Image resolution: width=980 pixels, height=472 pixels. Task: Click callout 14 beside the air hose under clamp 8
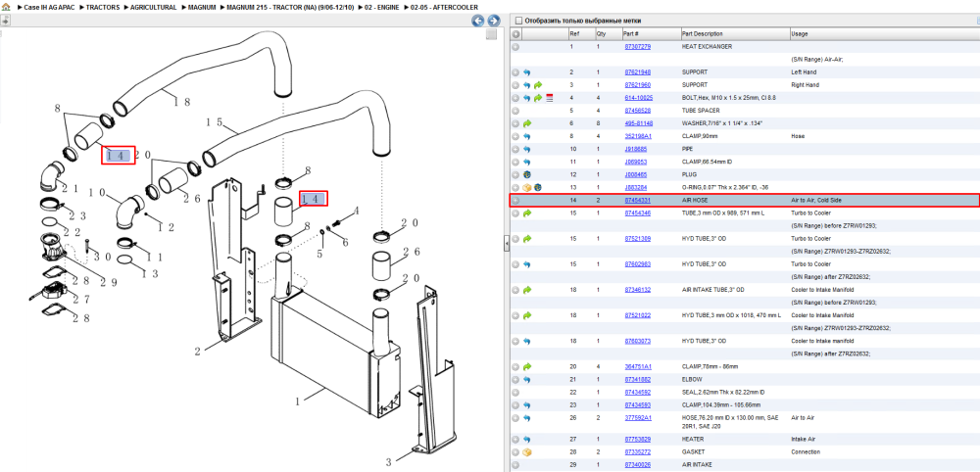point(314,199)
